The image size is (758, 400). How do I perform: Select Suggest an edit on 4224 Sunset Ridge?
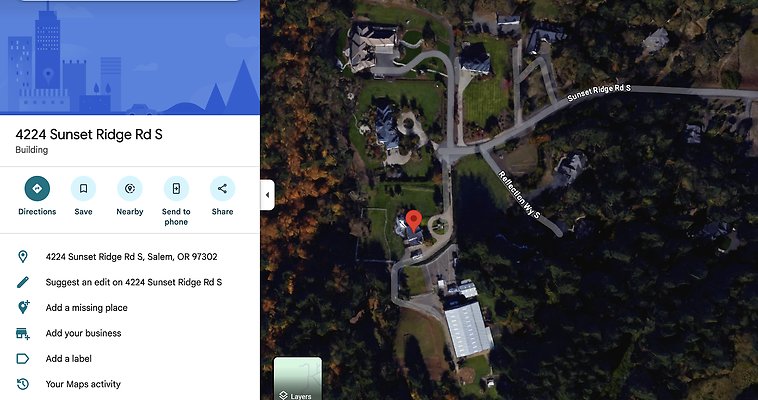click(x=134, y=282)
